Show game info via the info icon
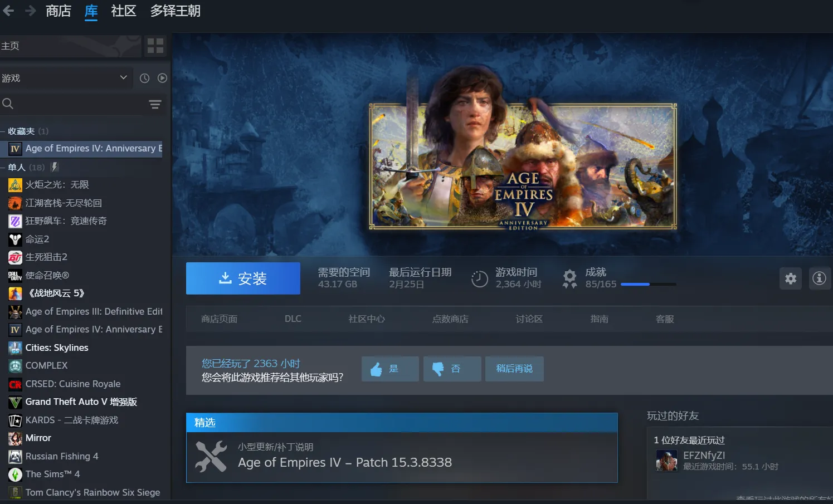Image resolution: width=833 pixels, height=504 pixels. (x=819, y=278)
